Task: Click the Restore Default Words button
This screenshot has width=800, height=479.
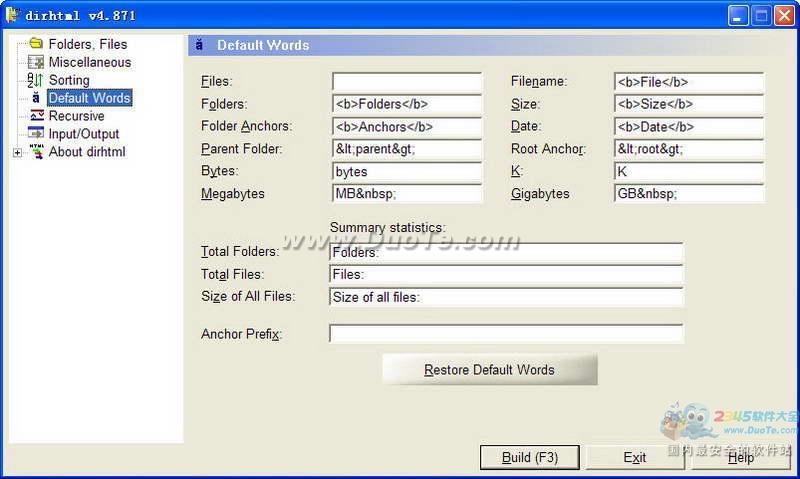Action: [x=490, y=369]
